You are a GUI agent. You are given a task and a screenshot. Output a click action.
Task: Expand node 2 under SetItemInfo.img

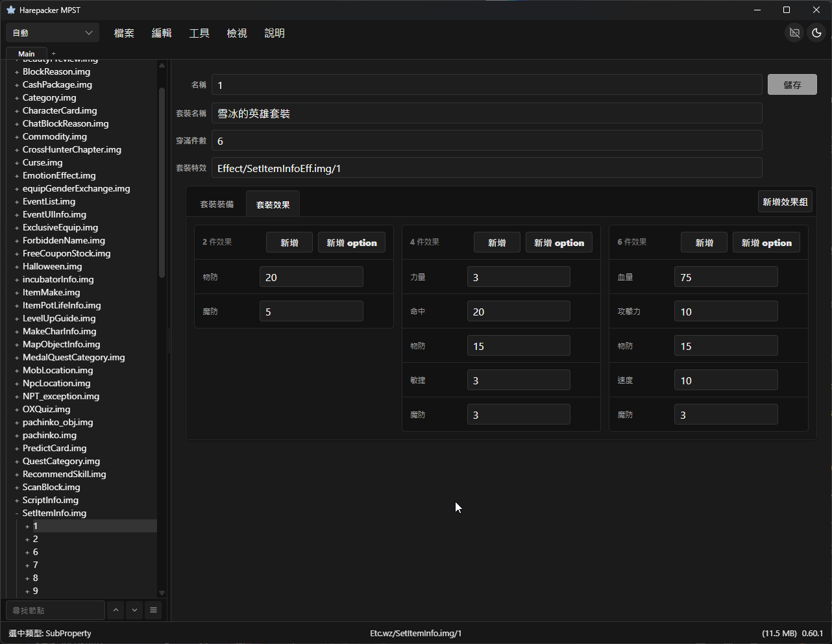tap(27, 539)
